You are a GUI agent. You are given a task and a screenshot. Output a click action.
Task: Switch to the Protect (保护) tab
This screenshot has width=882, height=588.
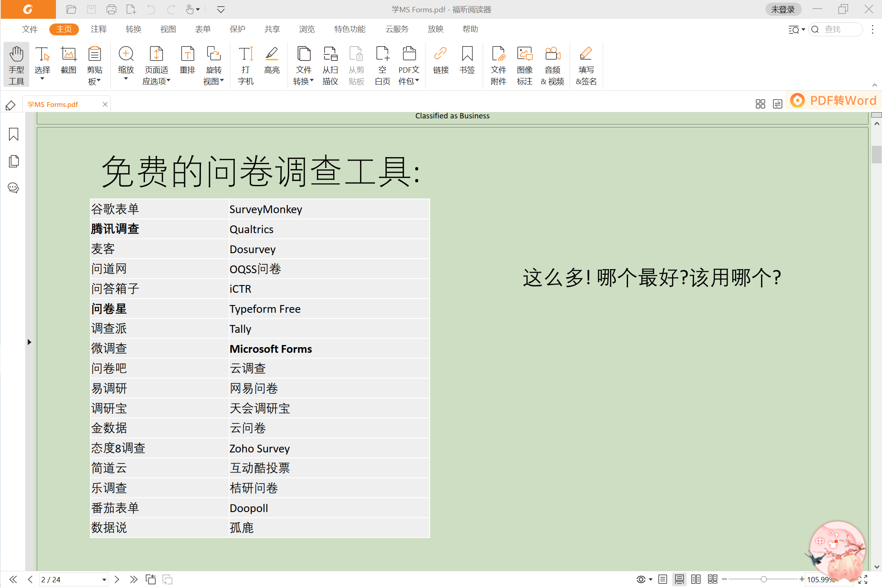click(238, 29)
